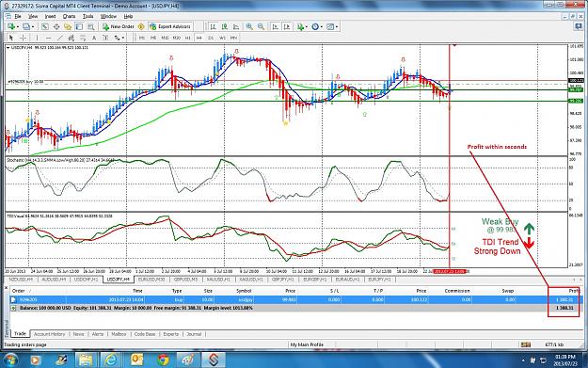588x368 pixels.
Task: Close the Terminal panel with the x
Action: [x=6, y=288]
